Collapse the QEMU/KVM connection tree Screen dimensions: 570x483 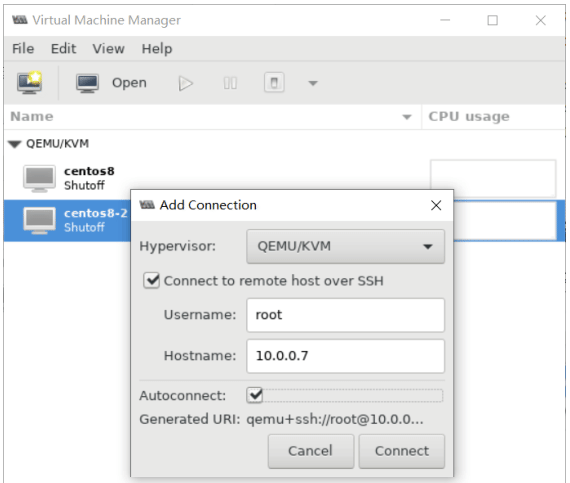(15, 144)
